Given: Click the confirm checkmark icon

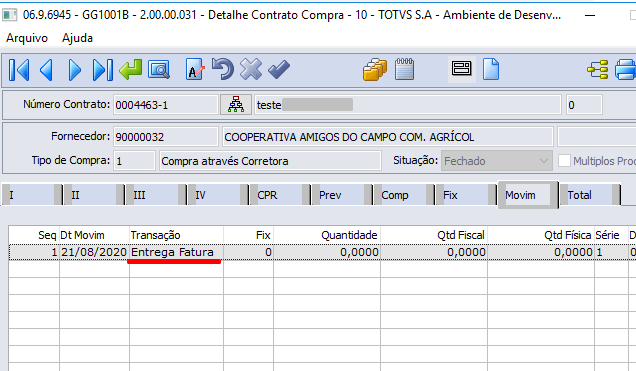Looking at the screenshot, I should [279, 70].
